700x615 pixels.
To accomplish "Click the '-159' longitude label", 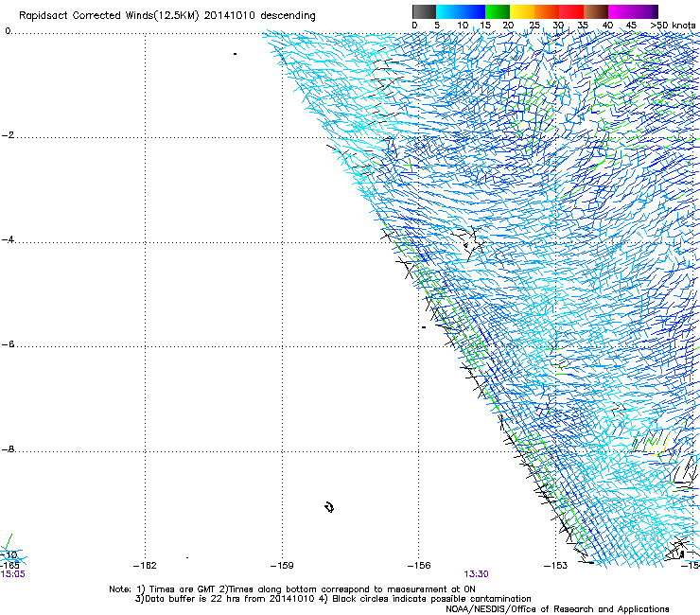I will click(x=282, y=566).
